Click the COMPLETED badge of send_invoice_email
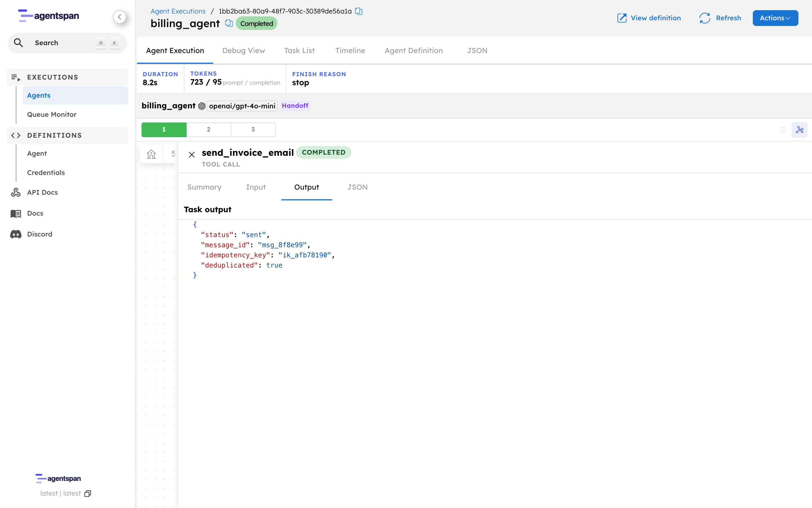 (x=323, y=152)
